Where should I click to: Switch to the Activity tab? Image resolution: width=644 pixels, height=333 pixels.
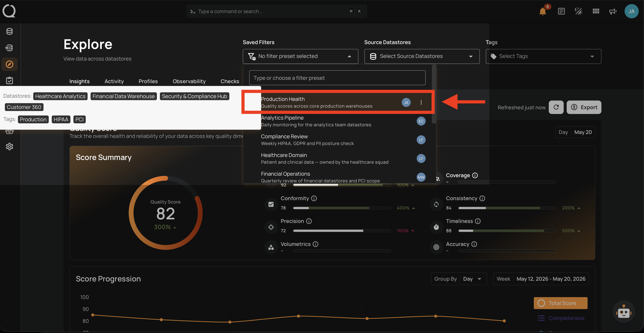point(114,81)
